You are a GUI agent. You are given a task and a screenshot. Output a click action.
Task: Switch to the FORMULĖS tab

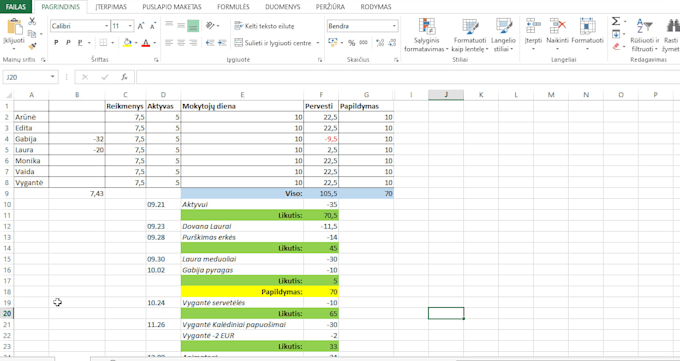pyautogui.click(x=233, y=7)
